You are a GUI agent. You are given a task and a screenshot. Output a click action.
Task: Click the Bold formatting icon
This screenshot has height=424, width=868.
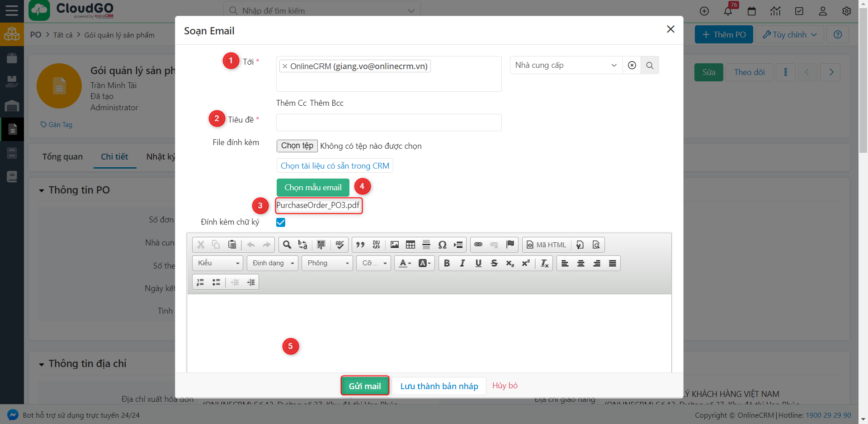tap(447, 263)
